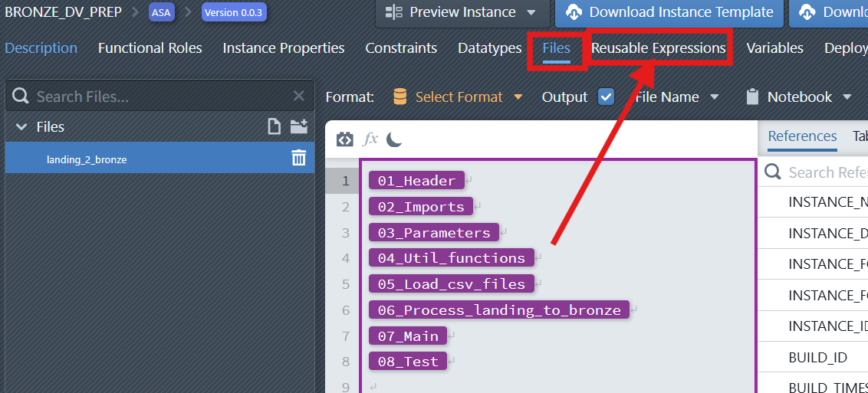This screenshot has width=868, height=393.
Task: Open the File Name dropdown
Action: [x=676, y=97]
